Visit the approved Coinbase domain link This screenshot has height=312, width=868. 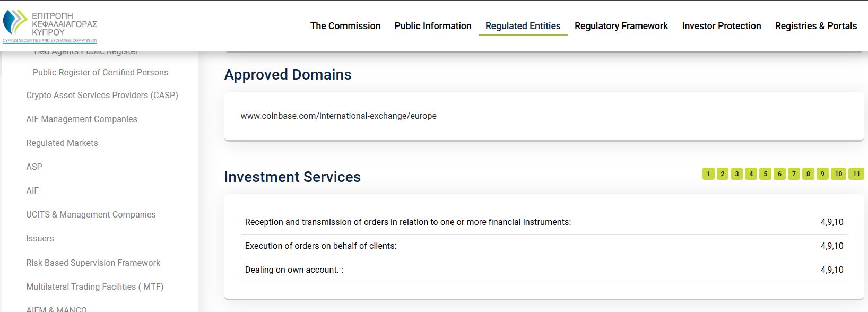[338, 116]
